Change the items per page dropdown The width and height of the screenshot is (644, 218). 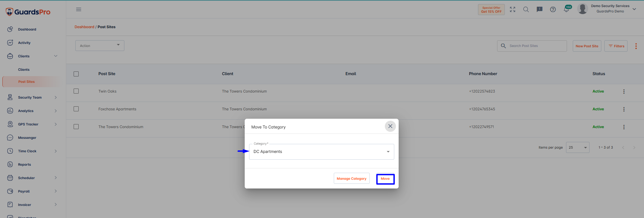click(x=578, y=148)
